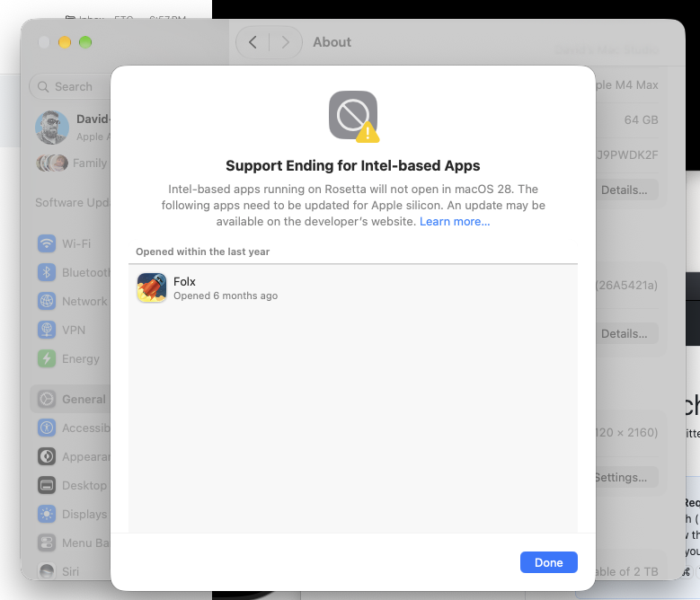This screenshot has height=600, width=700.
Task: Go forward with the right chevron button
Action: [x=285, y=42]
